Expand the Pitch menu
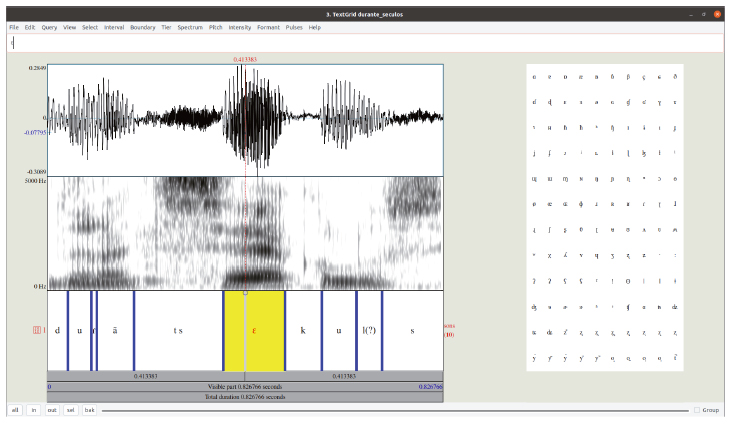The height and width of the screenshot is (424, 731). pos(216,27)
